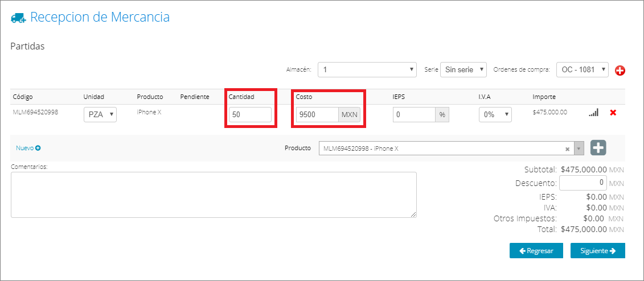644x281 pixels.
Task: Click the IEPS percentage input field
Action: pyautogui.click(x=414, y=115)
